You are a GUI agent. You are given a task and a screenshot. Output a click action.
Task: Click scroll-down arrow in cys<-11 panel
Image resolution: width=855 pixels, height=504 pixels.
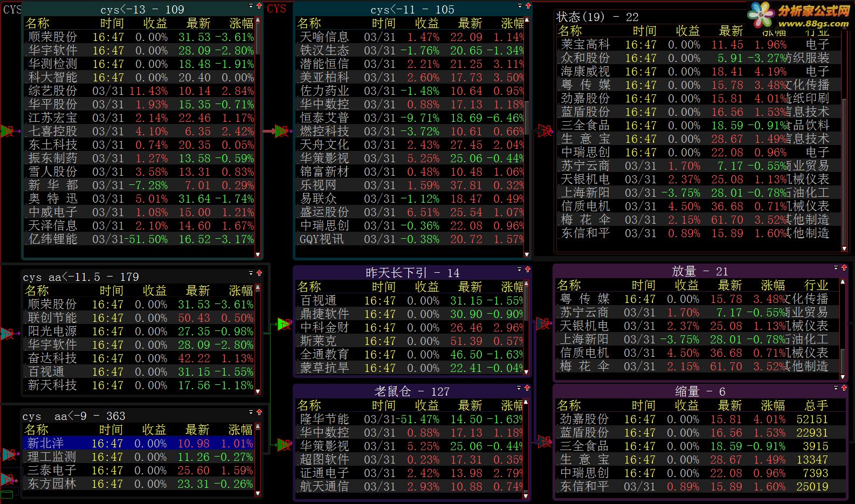tap(527, 254)
